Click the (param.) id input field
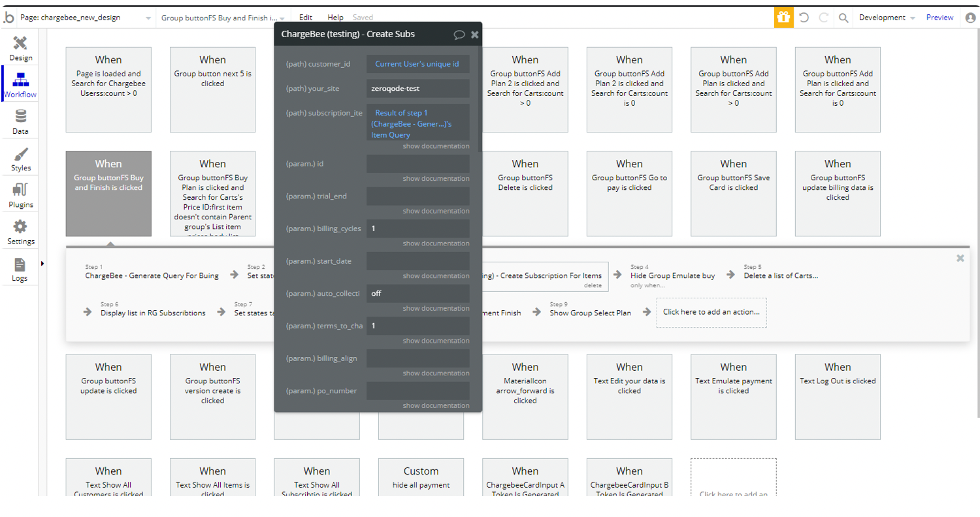The height and width of the screenshot is (517, 980). [x=417, y=164]
